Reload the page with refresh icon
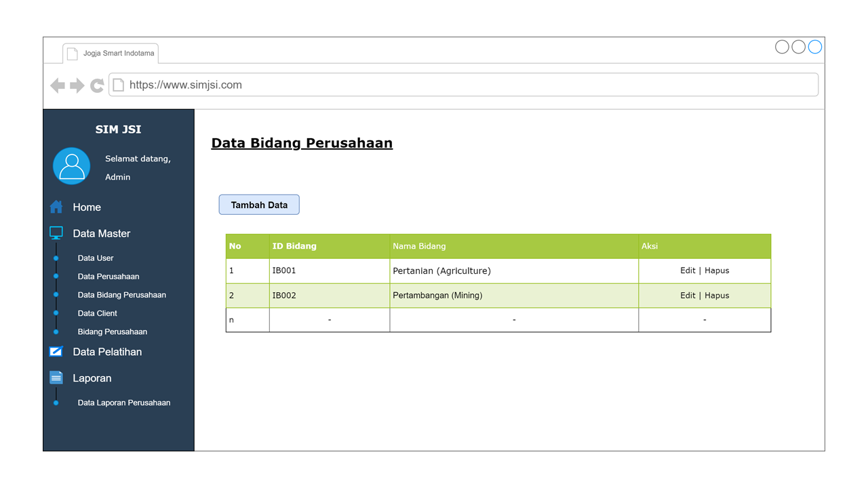 coord(97,85)
